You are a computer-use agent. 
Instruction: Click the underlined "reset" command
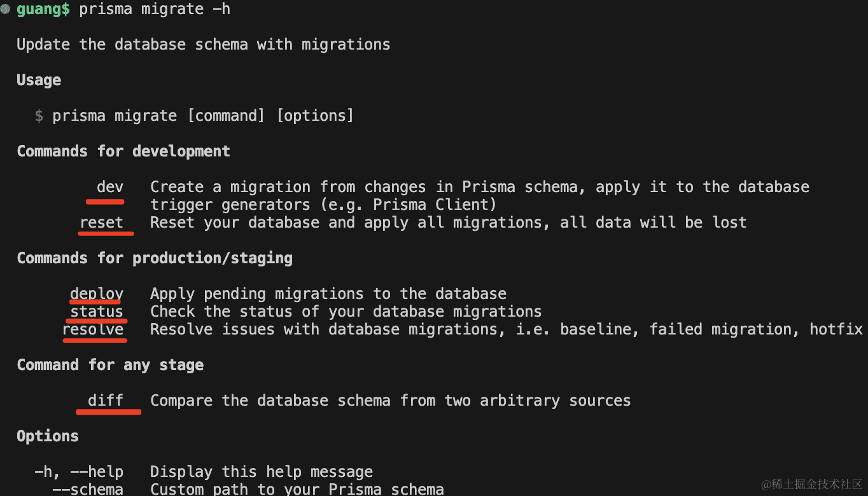(101, 223)
